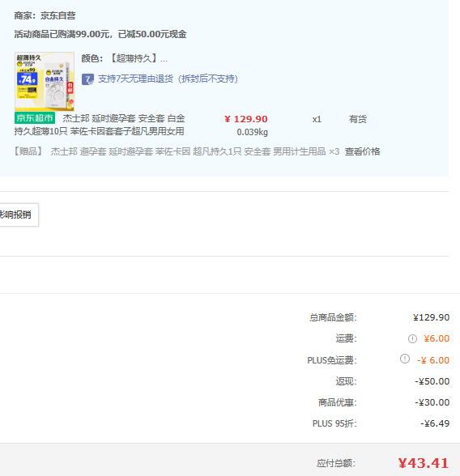This screenshot has height=476, width=460.
Task: Open the product thumbnail image
Action: [45, 81]
